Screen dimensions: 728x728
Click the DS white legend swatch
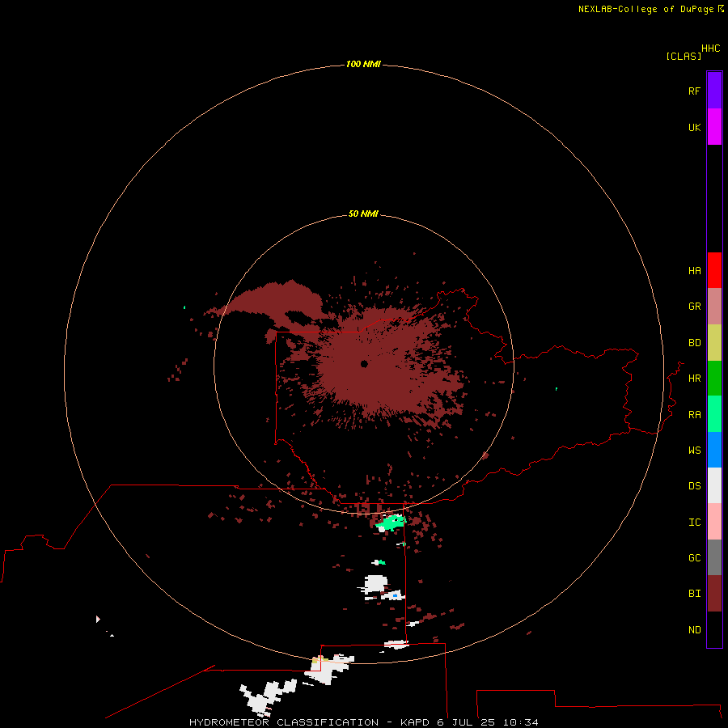(x=714, y=485)
